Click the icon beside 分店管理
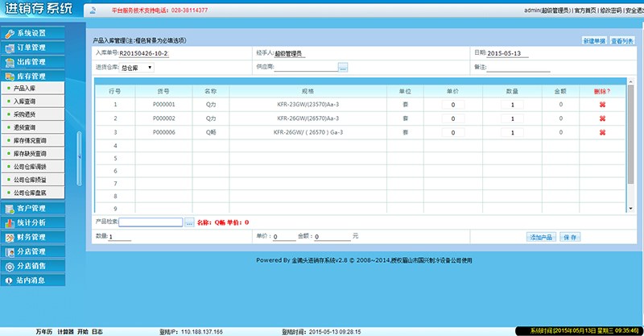The image size is (644, 336). 9,251
